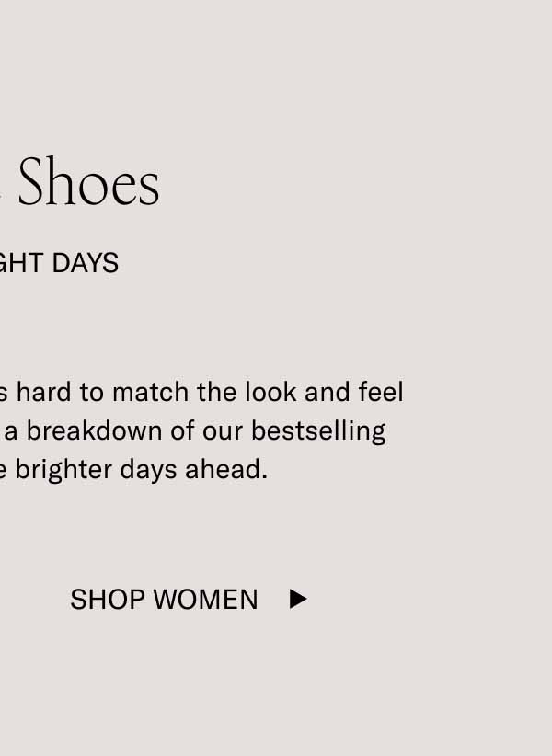
Task: Click the DAYS subheading text
Action: (x=85, y=263)
